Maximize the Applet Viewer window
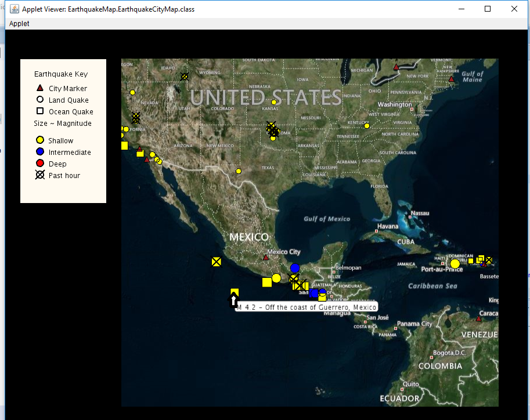The image size is (530, 420). (488, 9)
